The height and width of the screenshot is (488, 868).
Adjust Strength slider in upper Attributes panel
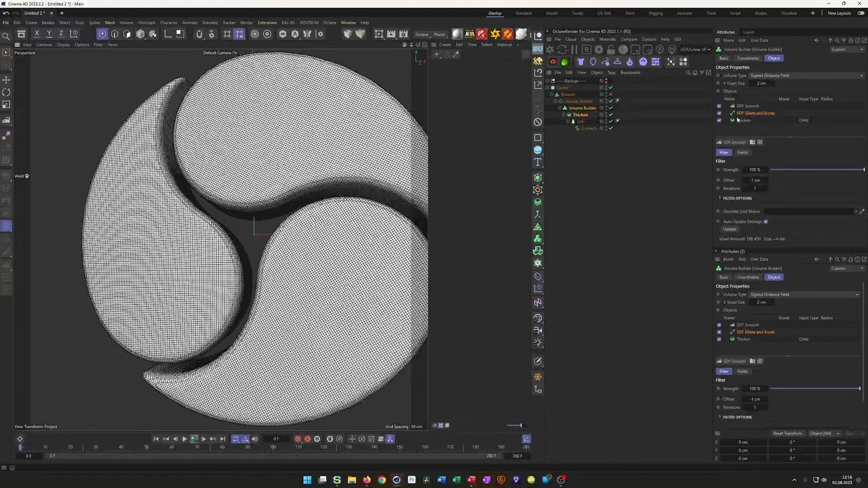(x=817, y=170)
